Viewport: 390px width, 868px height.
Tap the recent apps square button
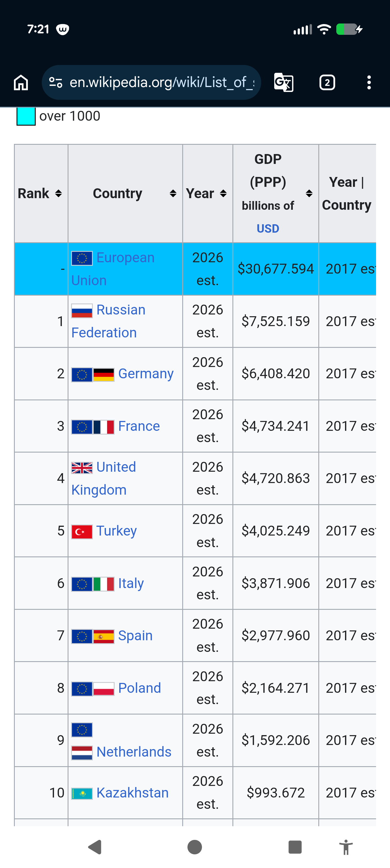pyautogui.click(x=295, y=847)
